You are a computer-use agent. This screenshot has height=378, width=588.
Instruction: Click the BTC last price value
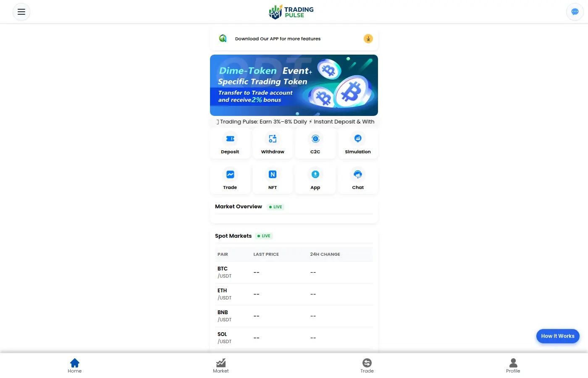[x=257, y=273]
